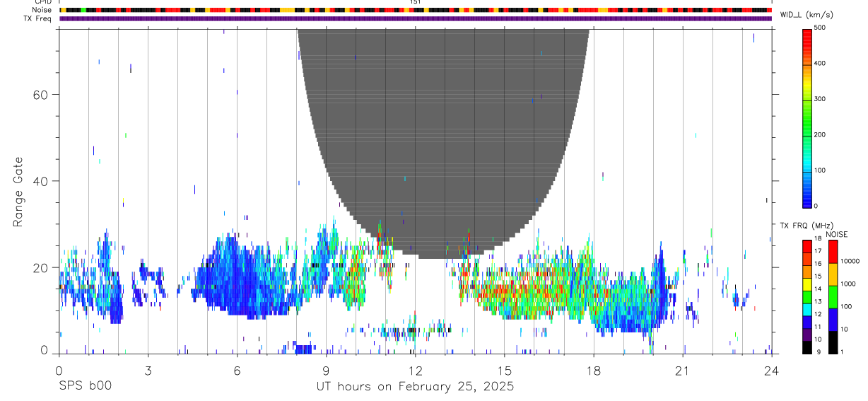Click the "200" tick on the width colorbar
Viewport: 868px width, 401px height.
(x=820, y=134)
